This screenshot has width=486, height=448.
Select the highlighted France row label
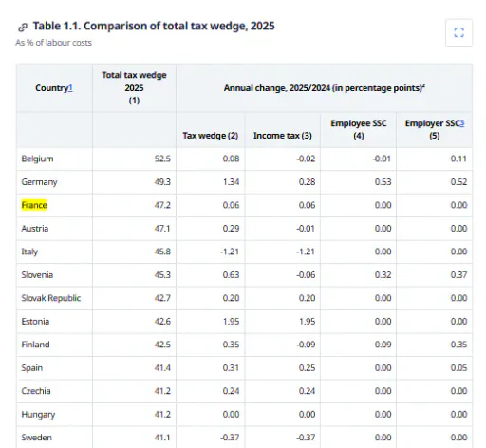coord(34,205)
